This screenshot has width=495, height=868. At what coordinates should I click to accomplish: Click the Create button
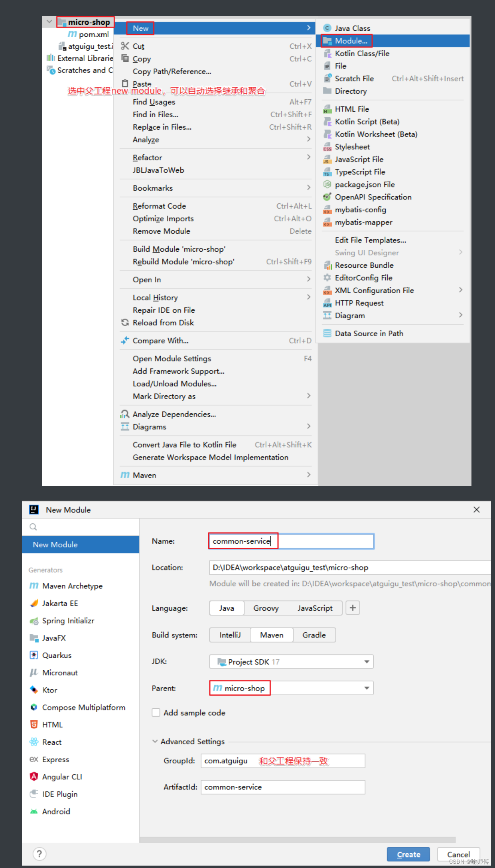(x=408, y=854)
